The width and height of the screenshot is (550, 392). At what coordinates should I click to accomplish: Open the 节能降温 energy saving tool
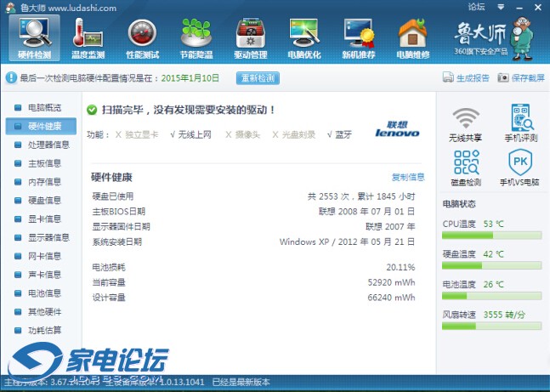pyautogui.click(x=196, y=38)
